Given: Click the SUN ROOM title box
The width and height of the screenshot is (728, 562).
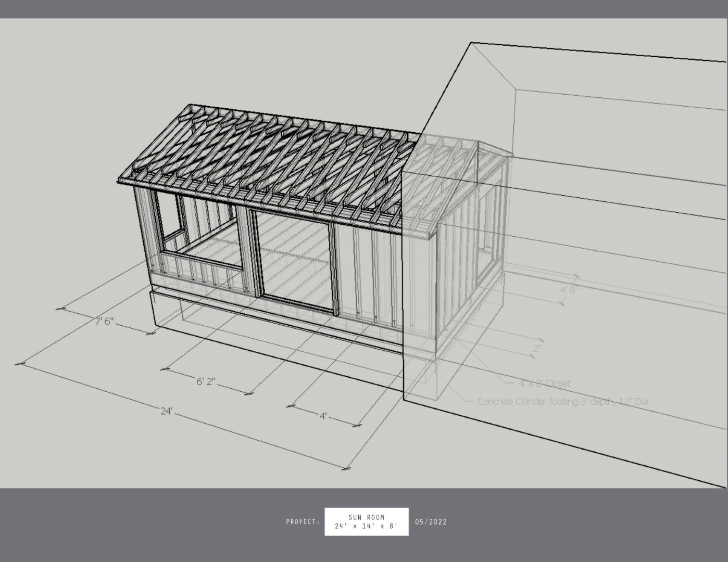Looking at the screenshot, I should coord(366,521).
